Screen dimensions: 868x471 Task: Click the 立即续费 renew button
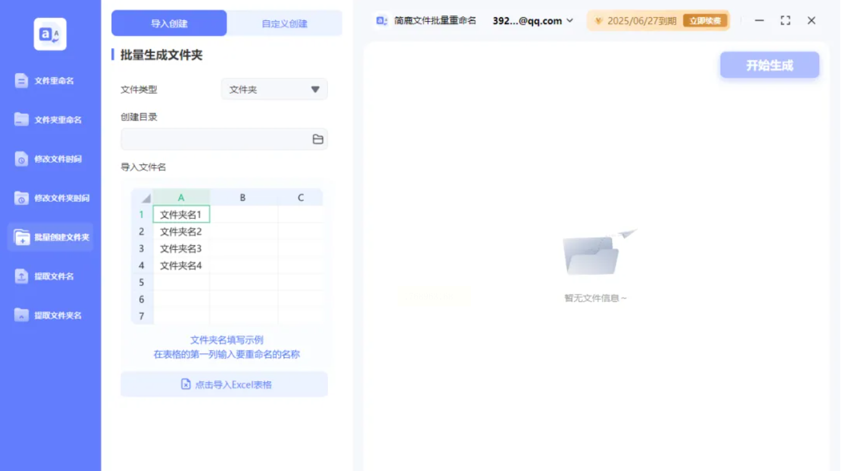[705, 21]
